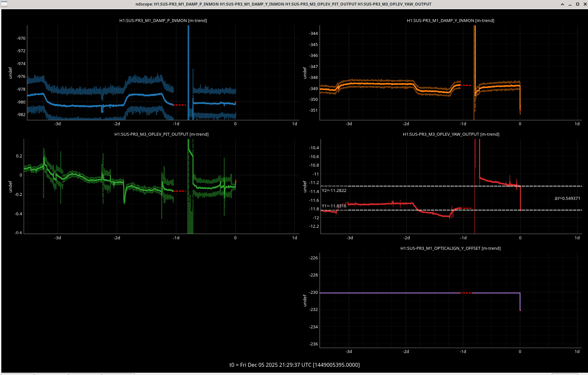This screenshot has width=588, height=375.
Task: Minimize the ndscope window
Action: [570, 4]
